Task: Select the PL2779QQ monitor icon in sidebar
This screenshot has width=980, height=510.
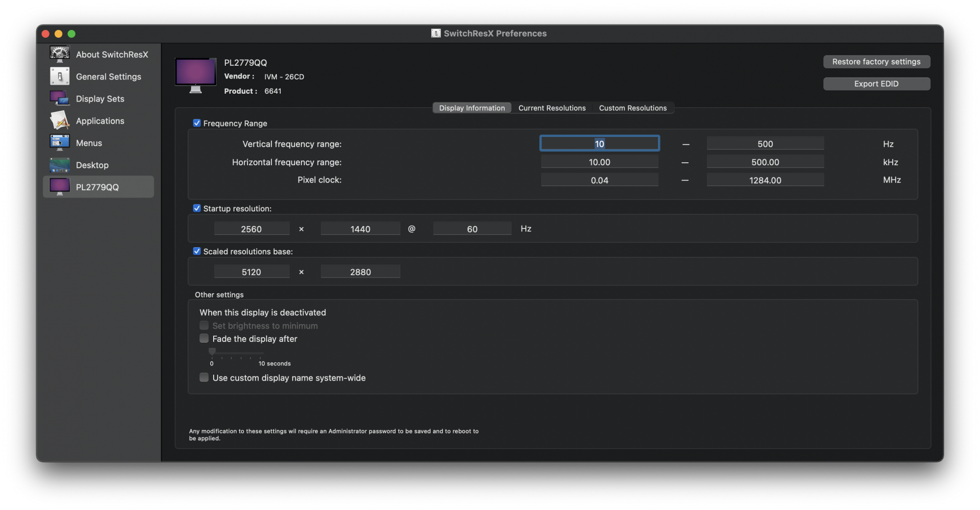Action: 59,187
